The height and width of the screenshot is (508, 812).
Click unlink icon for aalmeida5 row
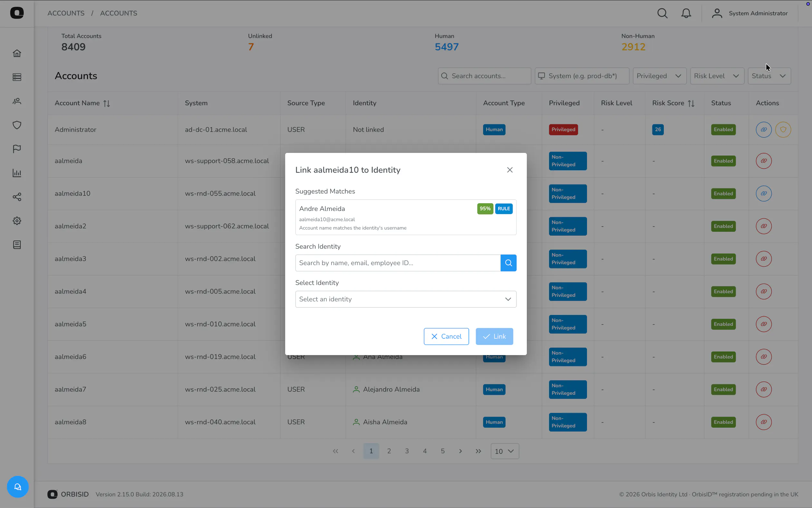pyautogui.click(x=764, y=324)
